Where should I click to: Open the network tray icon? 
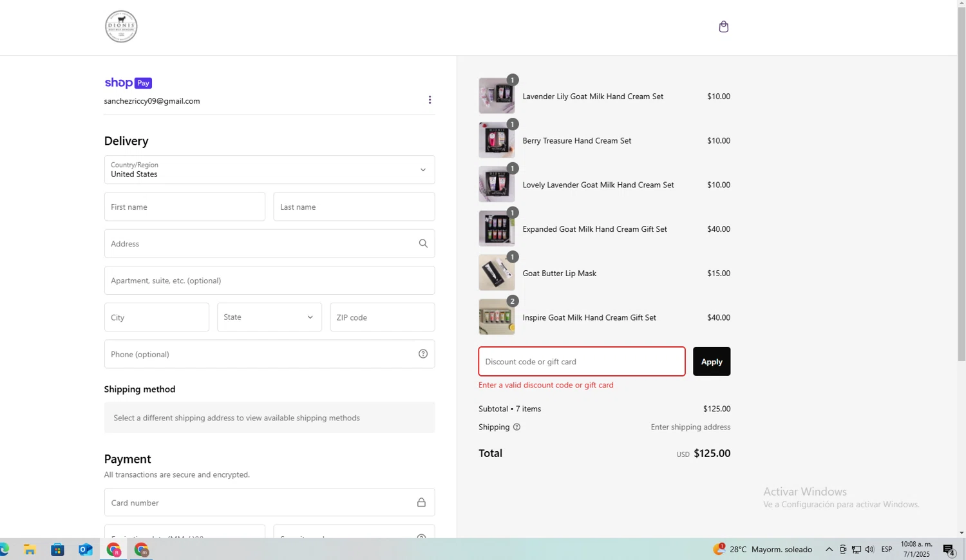tap(856, 549)
